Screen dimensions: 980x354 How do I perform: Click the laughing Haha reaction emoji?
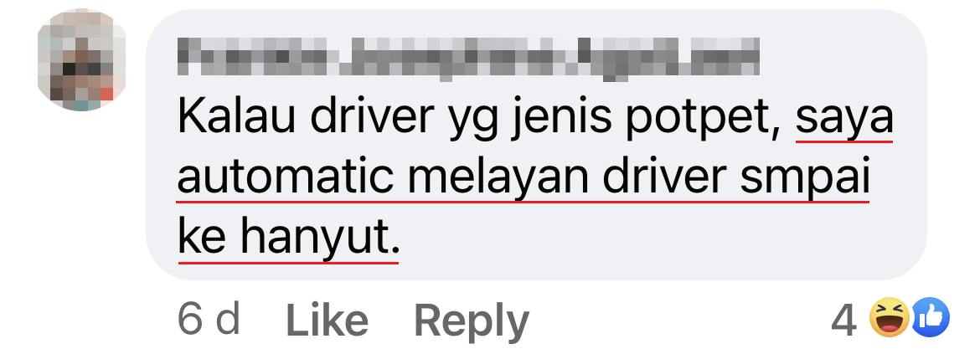(890, 318)
